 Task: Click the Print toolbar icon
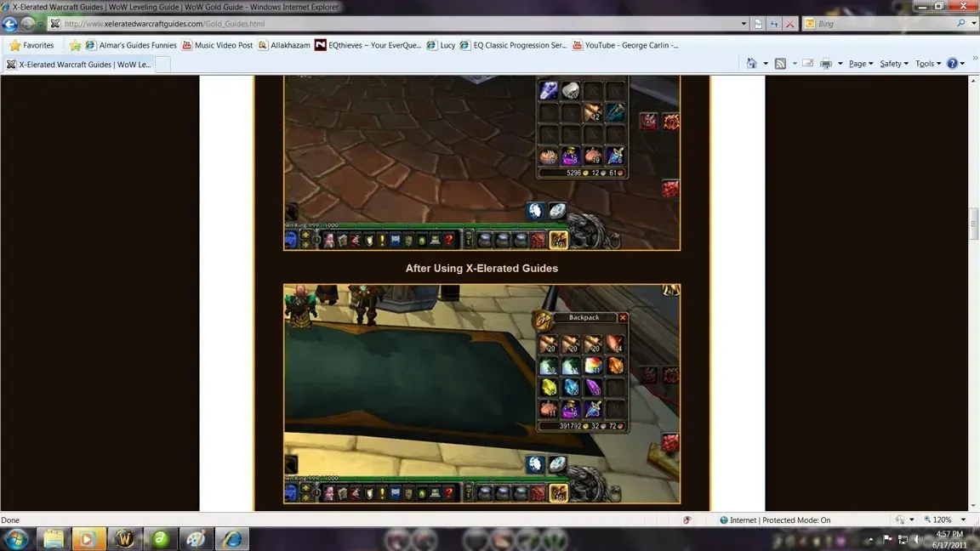click(x=825, y=64)
